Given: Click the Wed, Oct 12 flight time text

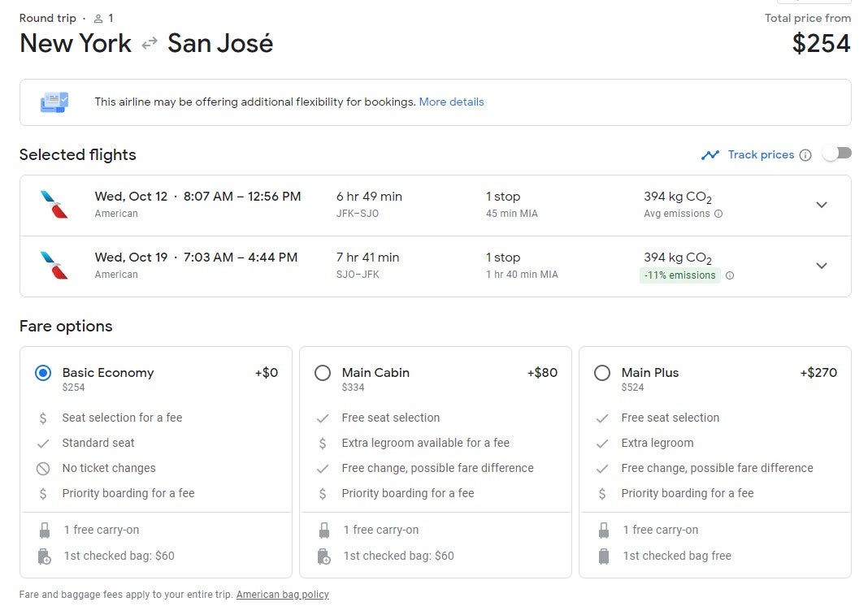Looking at the screenshot, I should click(197, 197).
